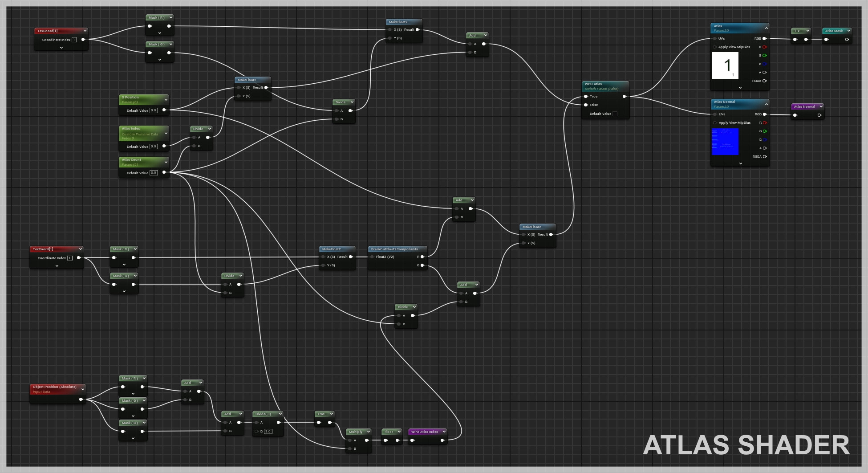Click the blue B output pin on Atlas Normal
This screenshot has width=868, height=473.
[x=764, y=140]
